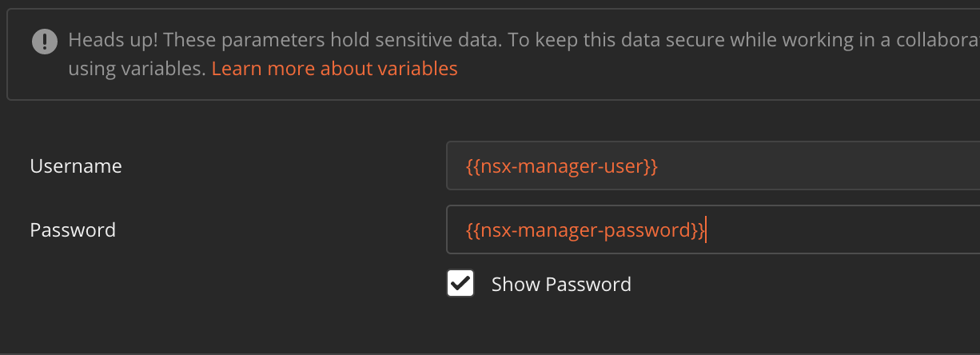
Task: Open the Learn more about variables link
Action: click(x=334, y=69)
